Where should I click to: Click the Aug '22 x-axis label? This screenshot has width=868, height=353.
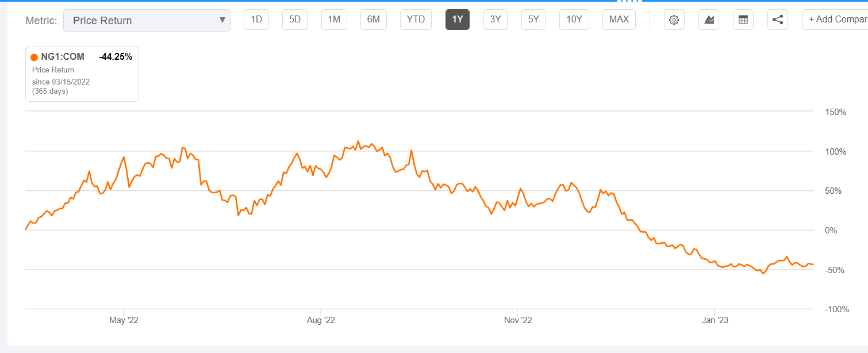(321, 320)
